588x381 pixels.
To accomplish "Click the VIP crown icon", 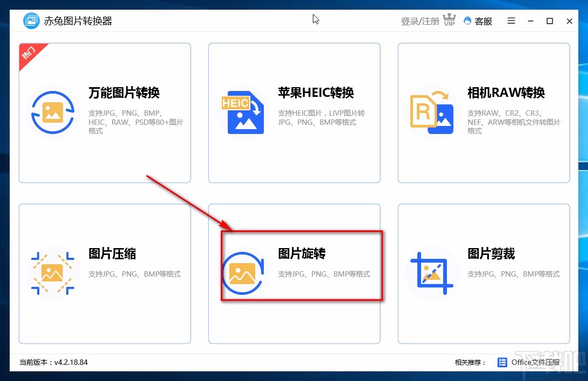I will (449, 19).
